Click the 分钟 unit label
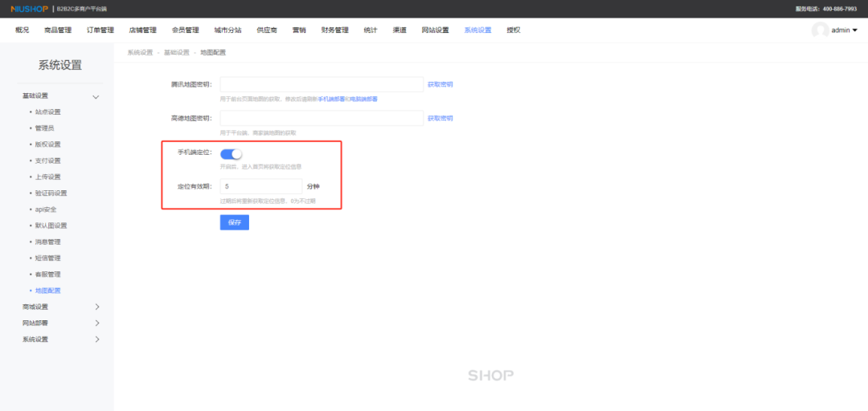 (x=313, y=186)
